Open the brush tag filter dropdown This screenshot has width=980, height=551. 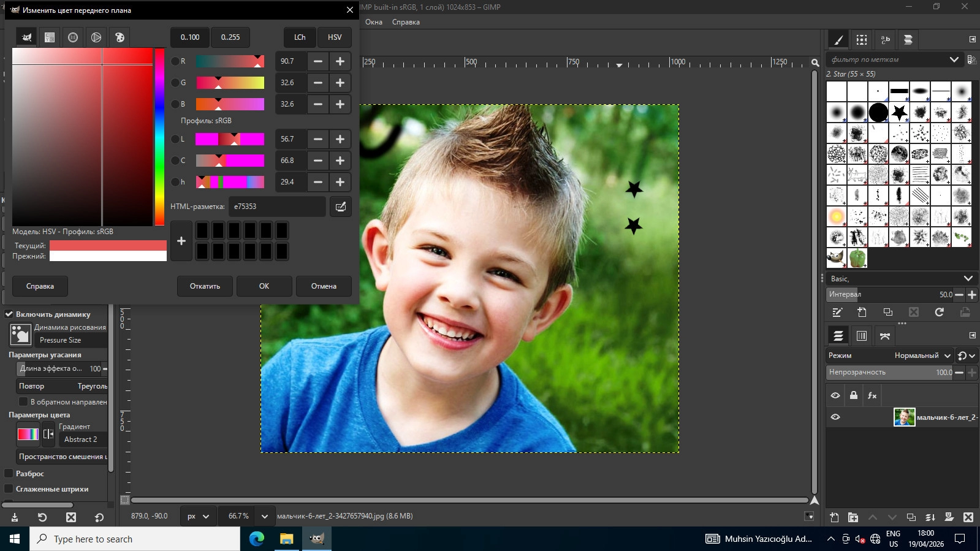(954, 59)
